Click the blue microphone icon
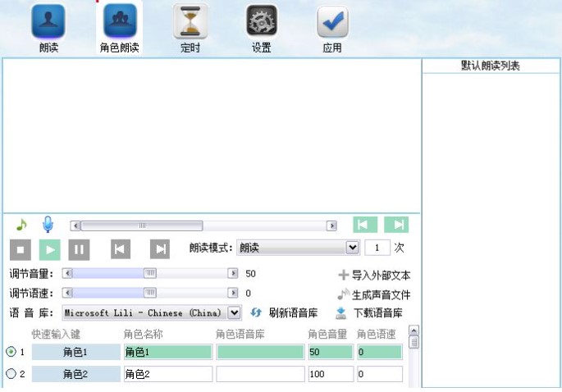562x392 pixels. (48, 225)
